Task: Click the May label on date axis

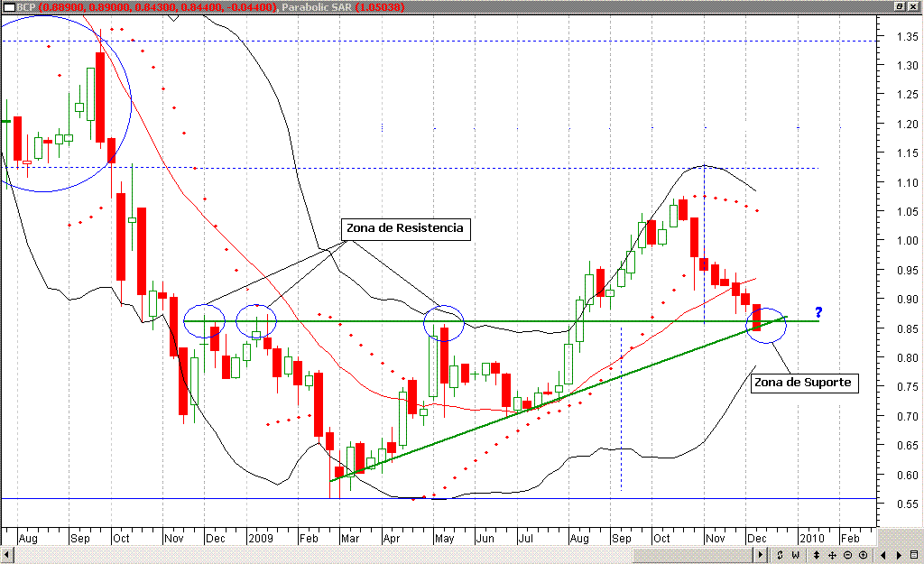Action: (444, 539)
